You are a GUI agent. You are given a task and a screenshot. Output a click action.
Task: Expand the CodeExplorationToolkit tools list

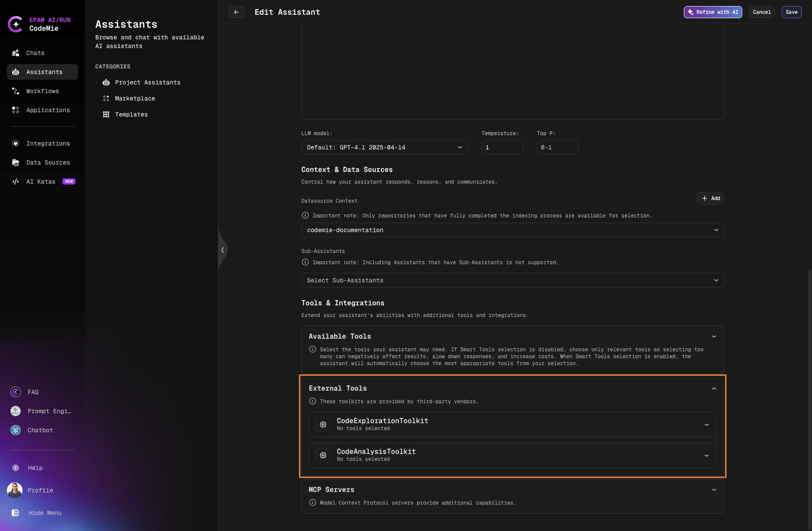[x=707, y=424]
